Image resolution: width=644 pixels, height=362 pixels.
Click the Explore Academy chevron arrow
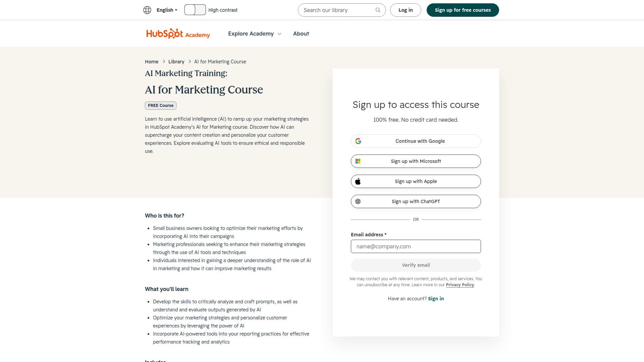pyautogui.click(x=279, y=34)
